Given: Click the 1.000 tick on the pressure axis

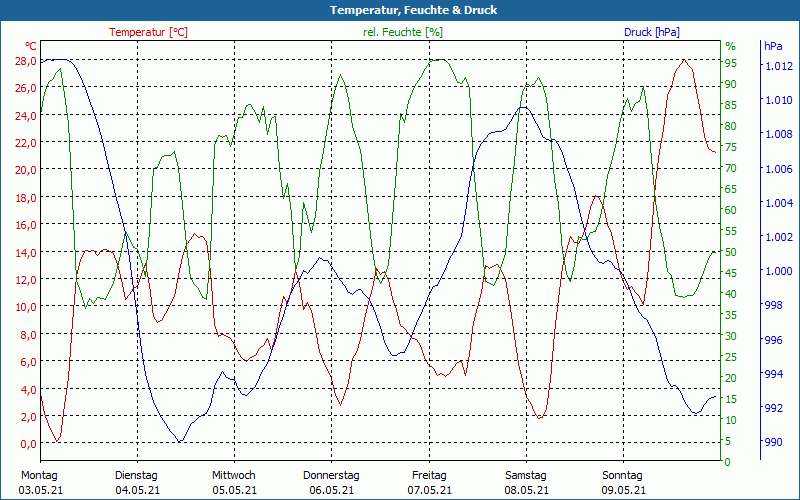Looking at the screenshot, I should click(x=779, y=271).
